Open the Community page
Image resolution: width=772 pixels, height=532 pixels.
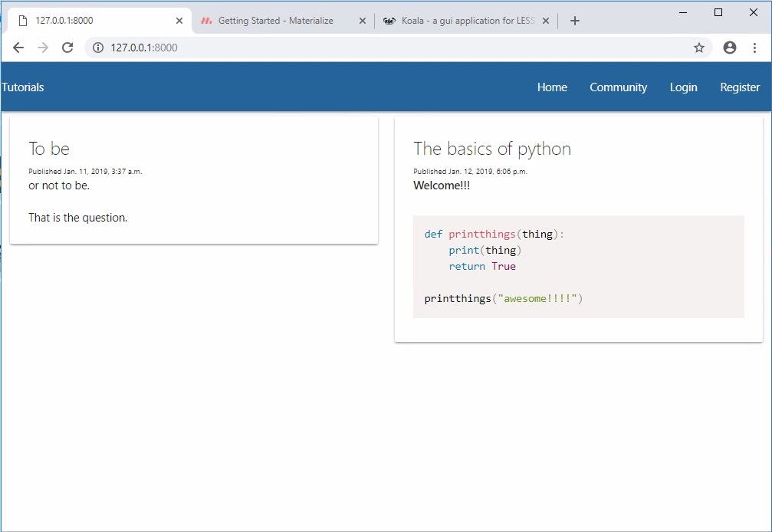pyautogui.click(x=618, y=87)
